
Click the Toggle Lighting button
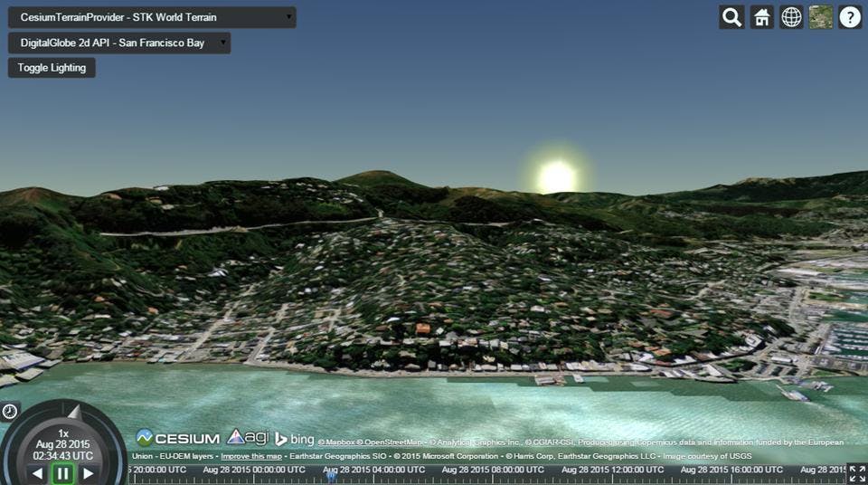pos(52,68)
